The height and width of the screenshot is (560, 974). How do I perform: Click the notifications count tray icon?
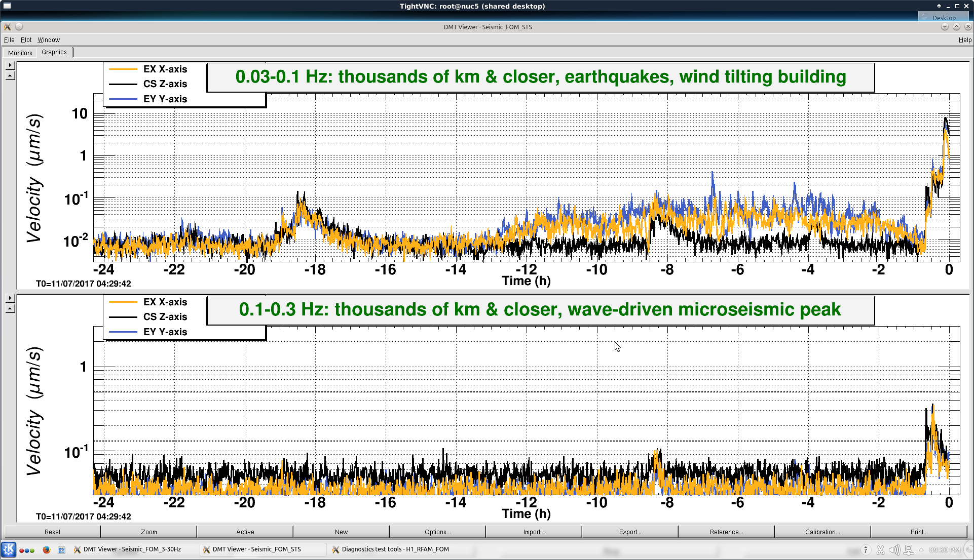(x=866, y=550)
